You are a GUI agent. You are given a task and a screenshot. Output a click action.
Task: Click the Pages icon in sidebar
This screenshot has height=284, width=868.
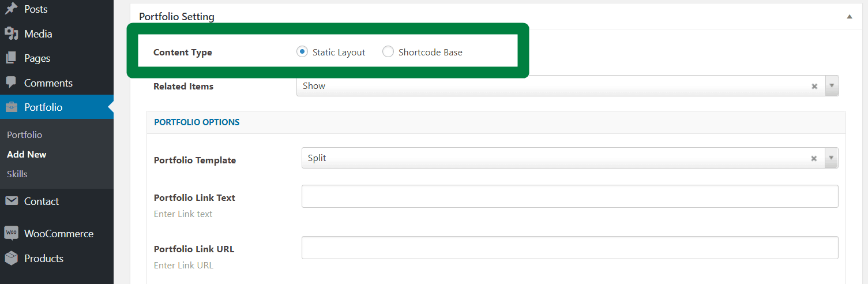click(x=11, y=58)
